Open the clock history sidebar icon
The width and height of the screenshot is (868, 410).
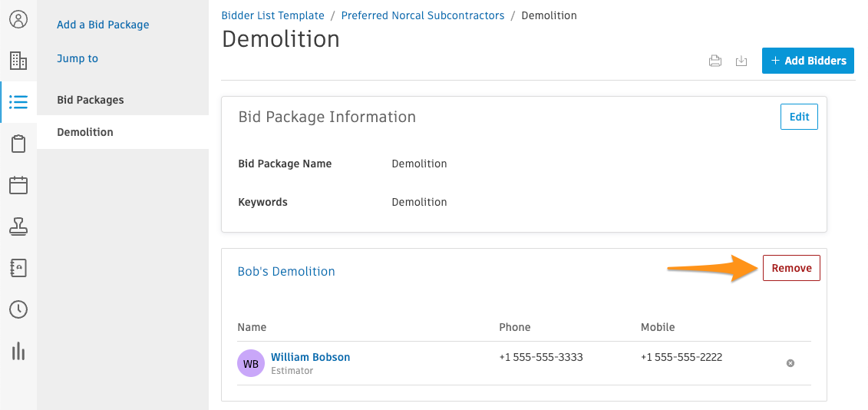click(x=18, y=309)
